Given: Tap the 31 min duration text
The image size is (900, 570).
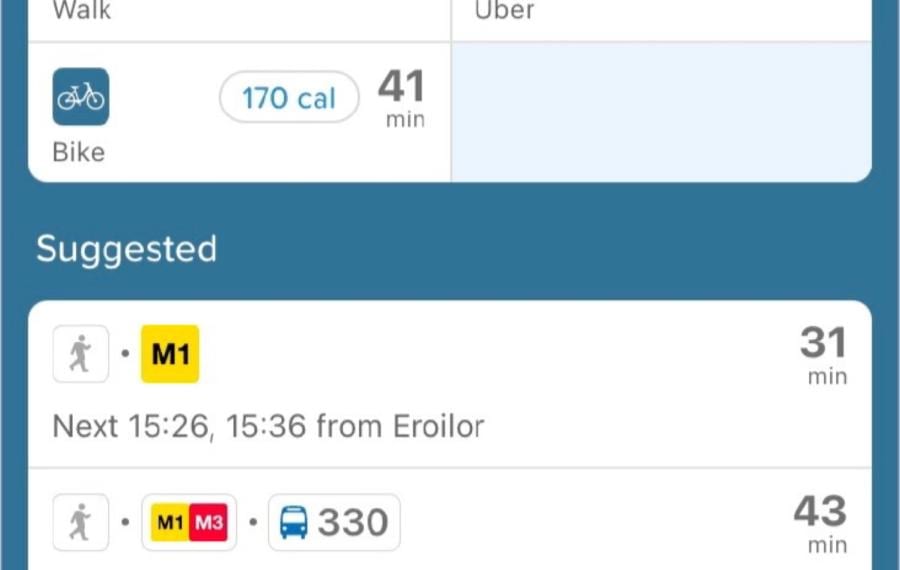Looking at the screenshot, I should pos(824,355).
